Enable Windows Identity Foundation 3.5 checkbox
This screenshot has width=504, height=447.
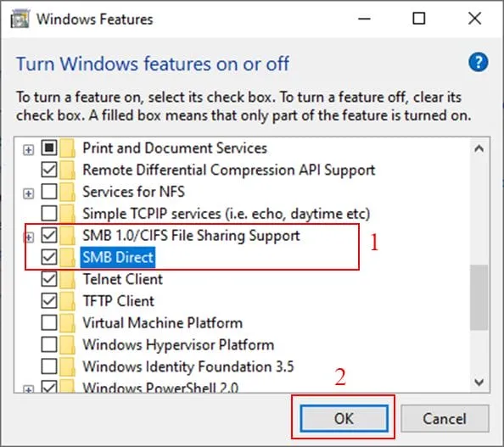pos(49,366)
